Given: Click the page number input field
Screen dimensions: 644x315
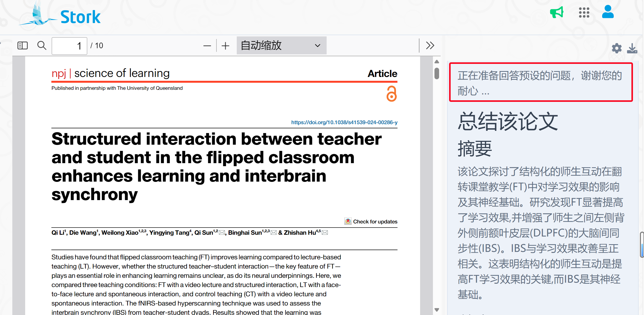Looking at the screenshot, I should click(69, 46).
